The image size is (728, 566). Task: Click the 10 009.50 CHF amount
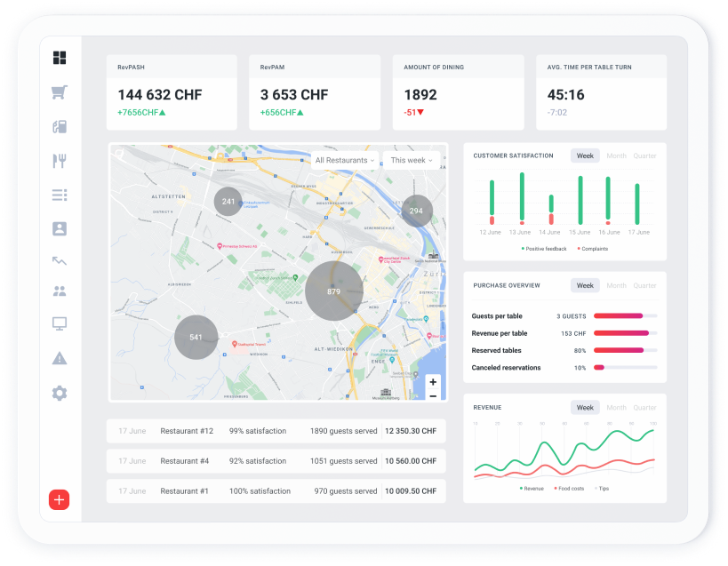[x=411, y=491]
